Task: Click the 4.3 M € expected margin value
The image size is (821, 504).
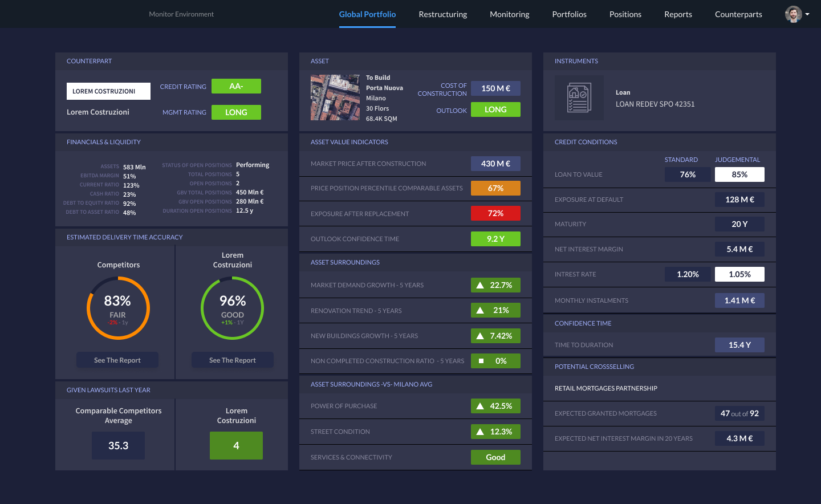Action: 739,438
